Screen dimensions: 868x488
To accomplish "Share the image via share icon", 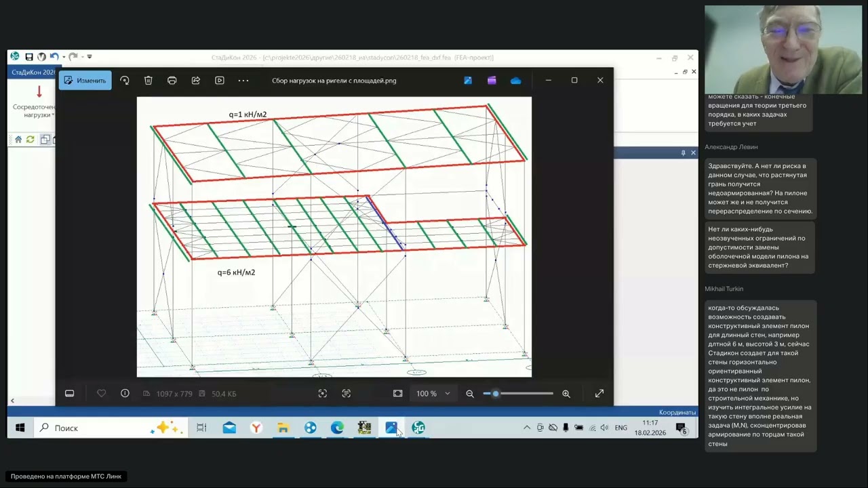I will click(x=196, y=80).
